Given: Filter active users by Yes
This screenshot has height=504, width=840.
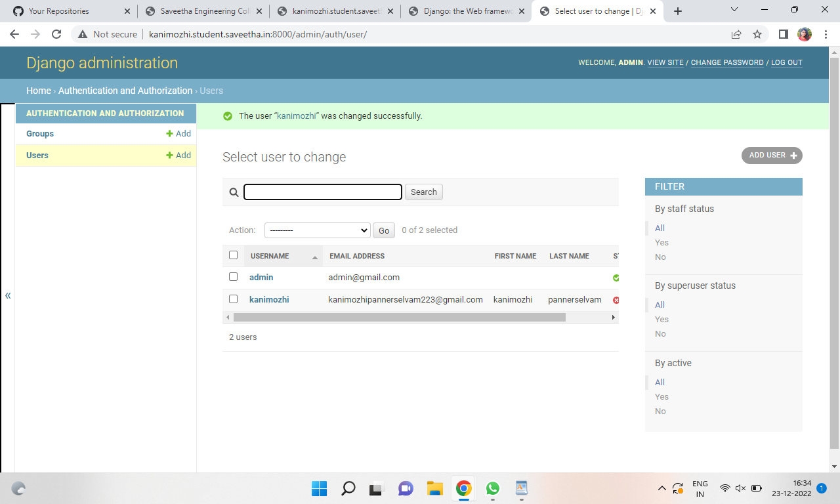Looking at the screenshot, I should point(661,397).
